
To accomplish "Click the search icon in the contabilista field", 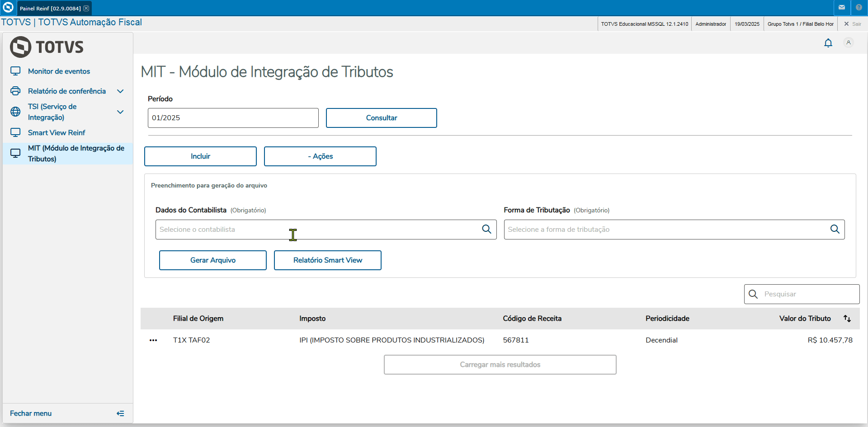I will tap(486, 230).
